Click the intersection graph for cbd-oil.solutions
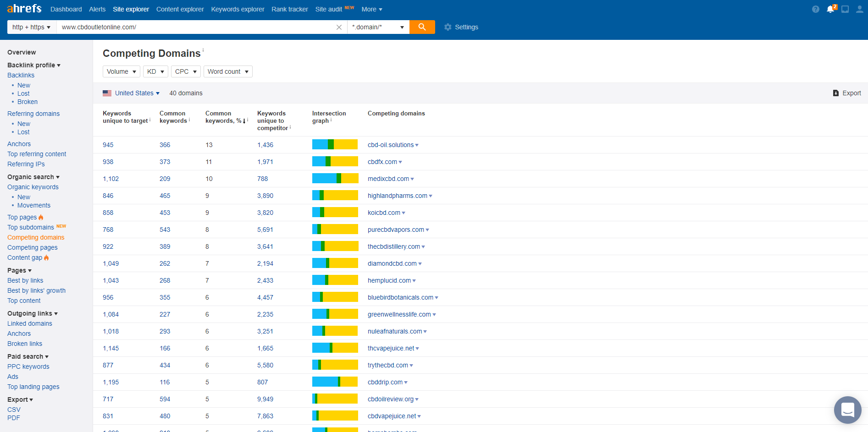This screenshot has width=868, height=432. tap(335, 145)
